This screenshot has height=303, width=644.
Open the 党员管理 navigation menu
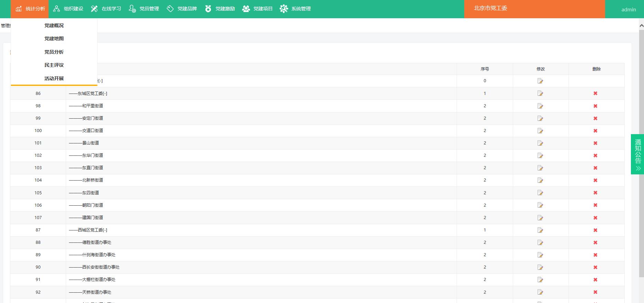point(144,9)
